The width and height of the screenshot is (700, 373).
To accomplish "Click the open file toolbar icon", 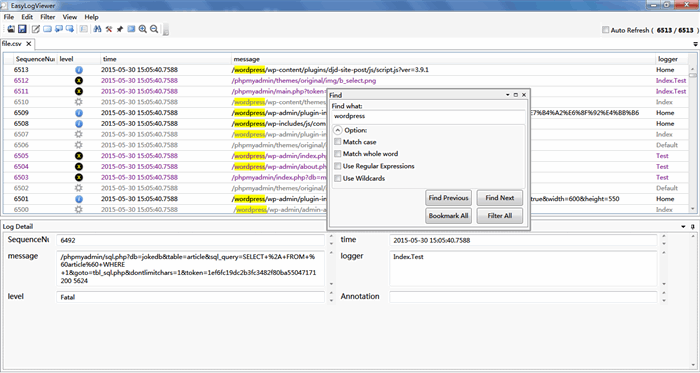I will tap(11, 29).
